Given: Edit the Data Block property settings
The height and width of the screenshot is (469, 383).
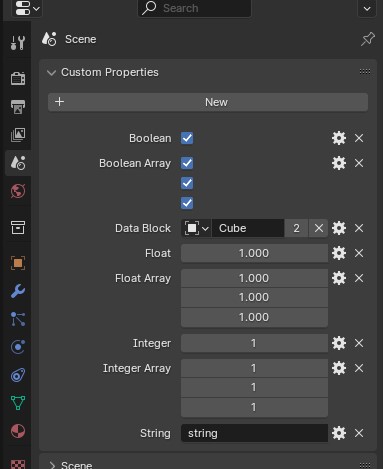Looking at the screenshot, I should [339, 228].
